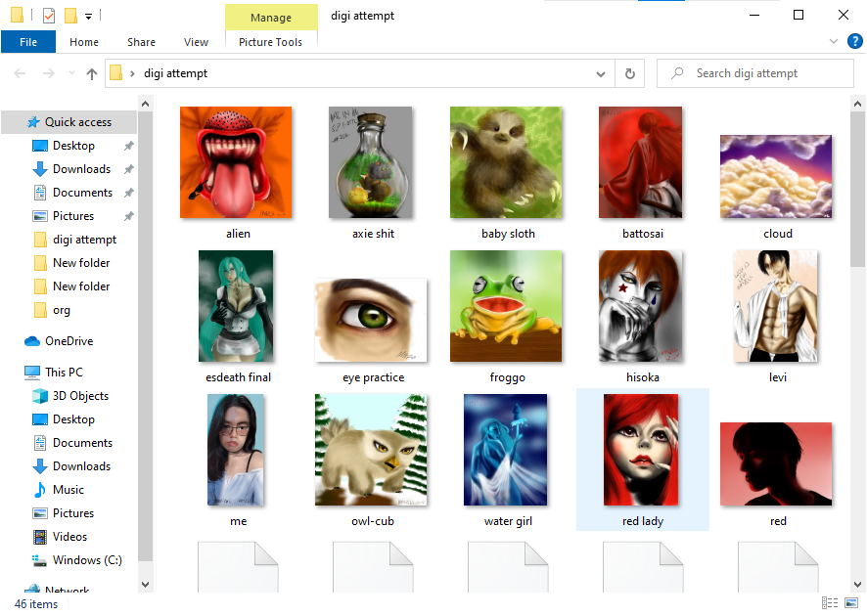Open pinned Desktop under Quick access

(73, 146)
